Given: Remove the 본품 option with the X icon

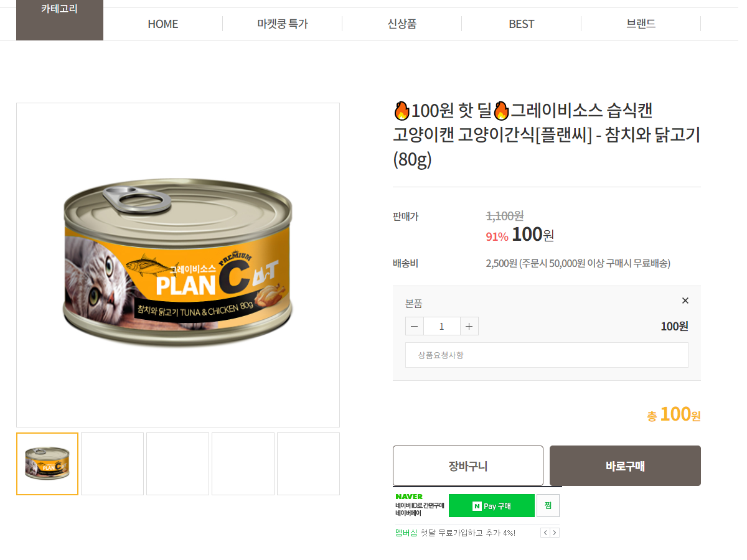Looking at the screenshot, I should 685,301.
